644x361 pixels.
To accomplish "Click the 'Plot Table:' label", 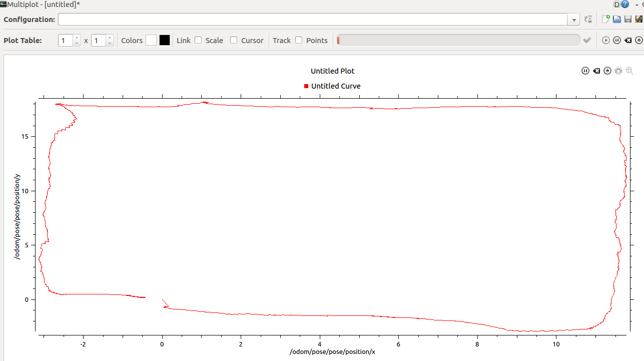I will [23, 41].
